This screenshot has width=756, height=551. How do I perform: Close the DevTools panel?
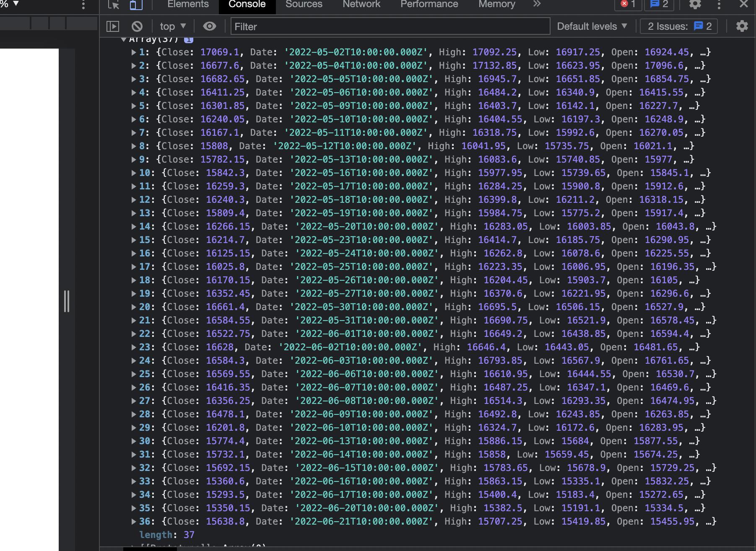point(744,4)
